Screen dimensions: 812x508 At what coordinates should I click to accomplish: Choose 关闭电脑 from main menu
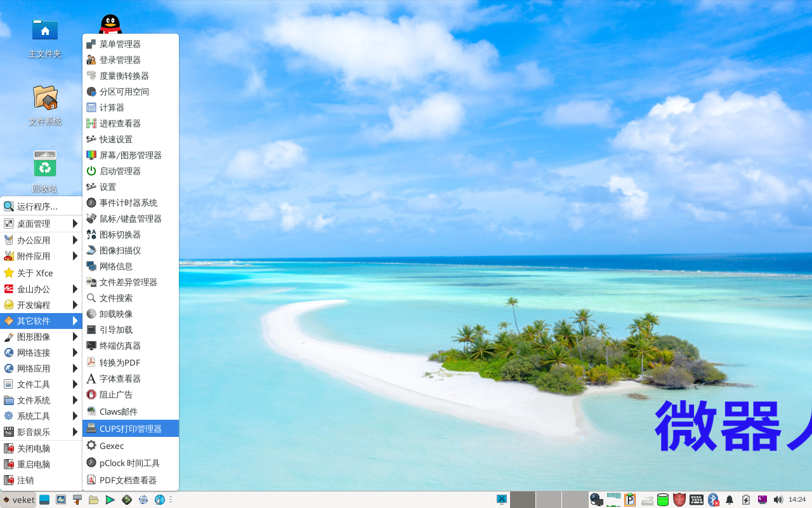click(41, 448)
